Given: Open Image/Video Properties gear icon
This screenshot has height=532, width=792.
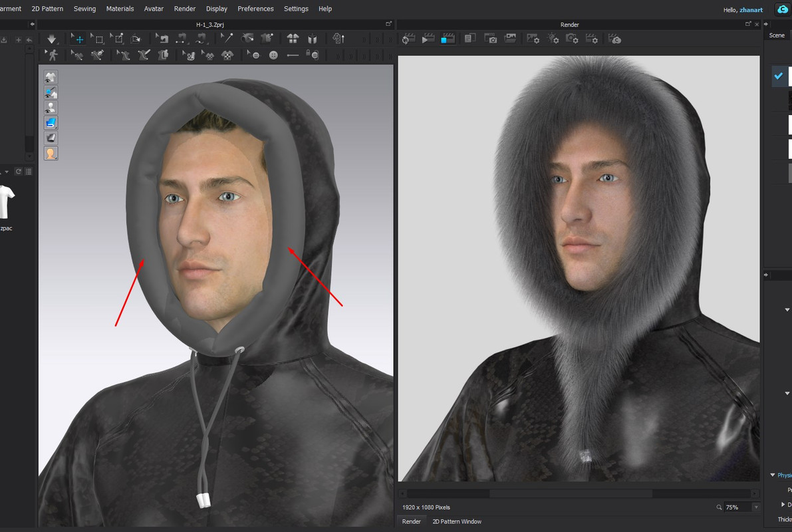Looking at the screenshot, I should pos(533,39).
